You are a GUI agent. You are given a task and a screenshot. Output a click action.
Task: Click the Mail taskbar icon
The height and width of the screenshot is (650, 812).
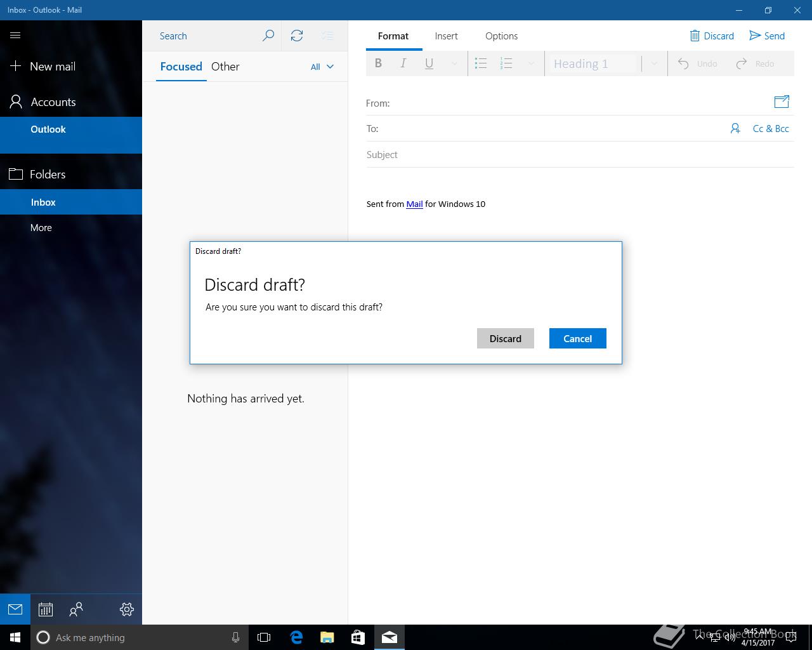click(x=390, y=637)
